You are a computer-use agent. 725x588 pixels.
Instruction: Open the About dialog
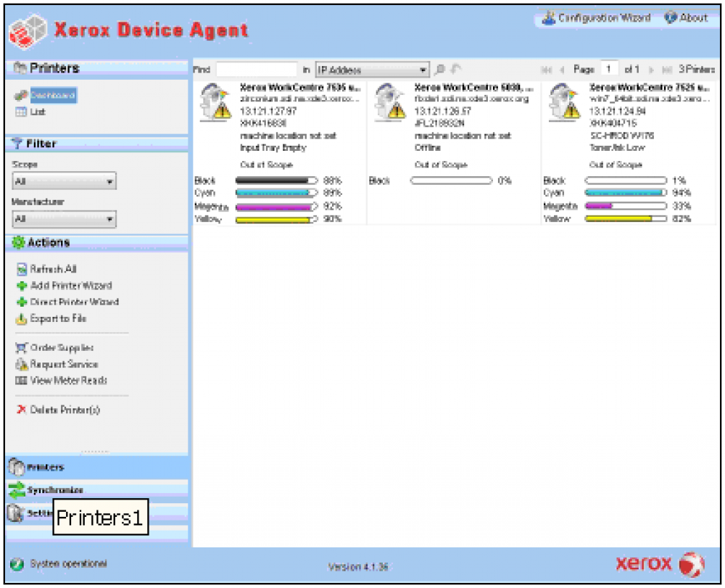pyautogui.click(x=686, y=18)
